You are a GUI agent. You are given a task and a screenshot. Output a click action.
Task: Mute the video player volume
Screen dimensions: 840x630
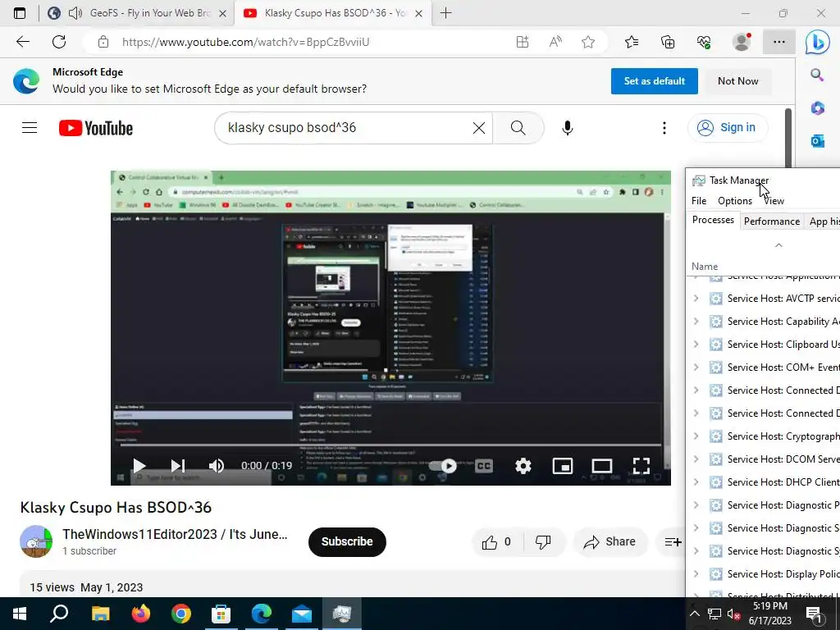(x=217, y=466)
